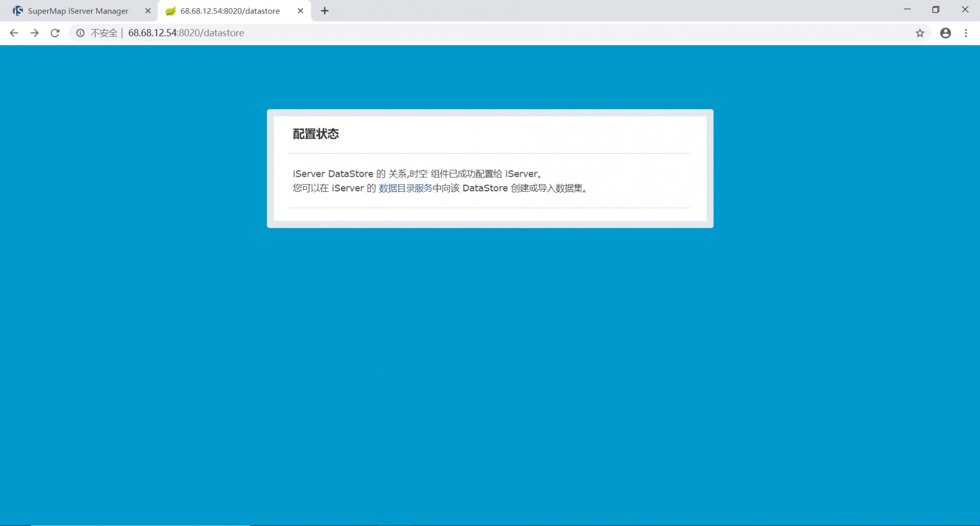Open a new browser tab
This screenshot has width=980, height=526.
coord(324,11)
